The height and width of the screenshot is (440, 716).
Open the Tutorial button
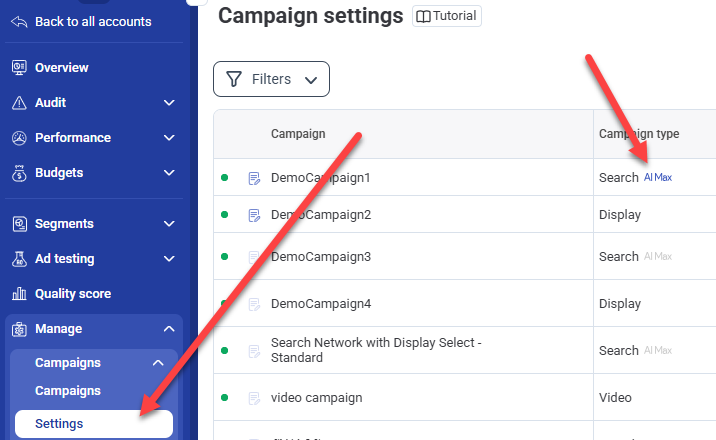(447, 16)
